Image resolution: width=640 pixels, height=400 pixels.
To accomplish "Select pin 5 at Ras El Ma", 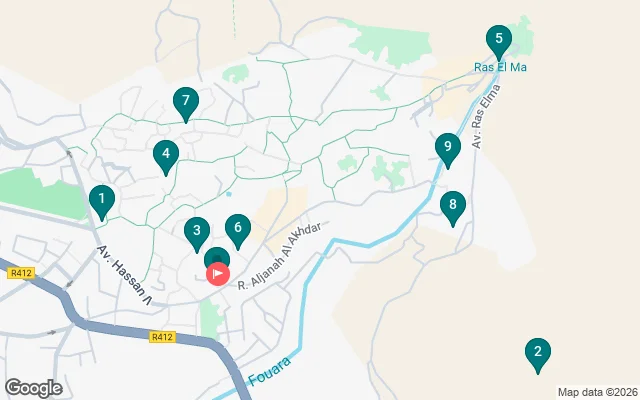I will 499,43.
